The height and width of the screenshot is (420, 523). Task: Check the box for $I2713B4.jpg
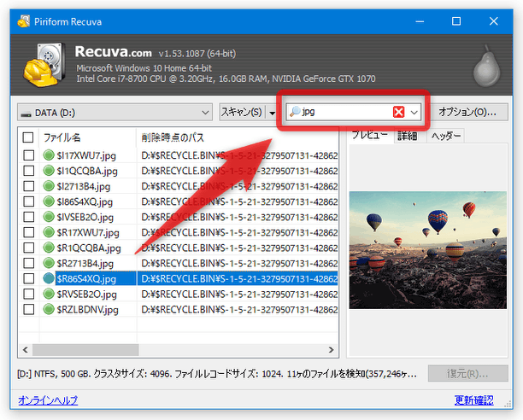tap(29, 186)
